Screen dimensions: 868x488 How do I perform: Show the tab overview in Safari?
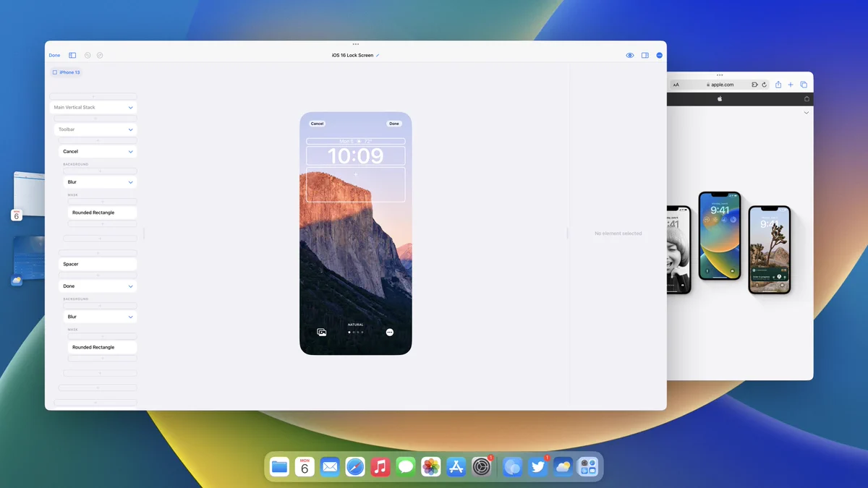tap(804, 85)
